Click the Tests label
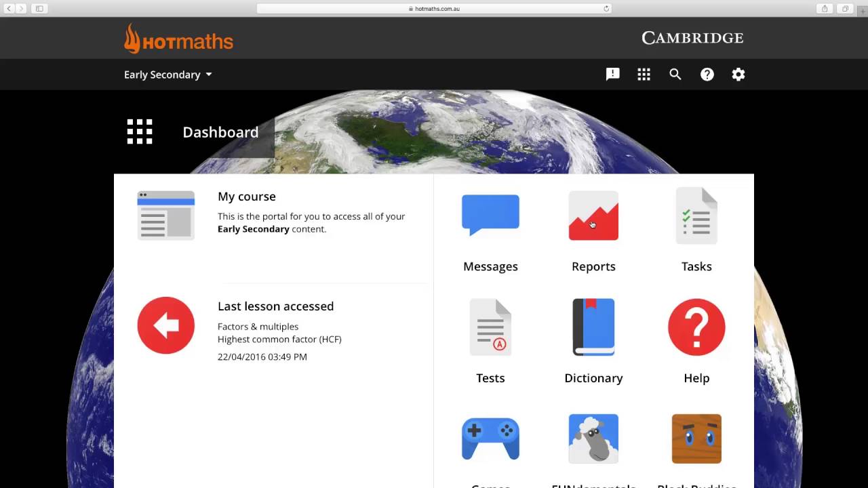 [490, 378]
